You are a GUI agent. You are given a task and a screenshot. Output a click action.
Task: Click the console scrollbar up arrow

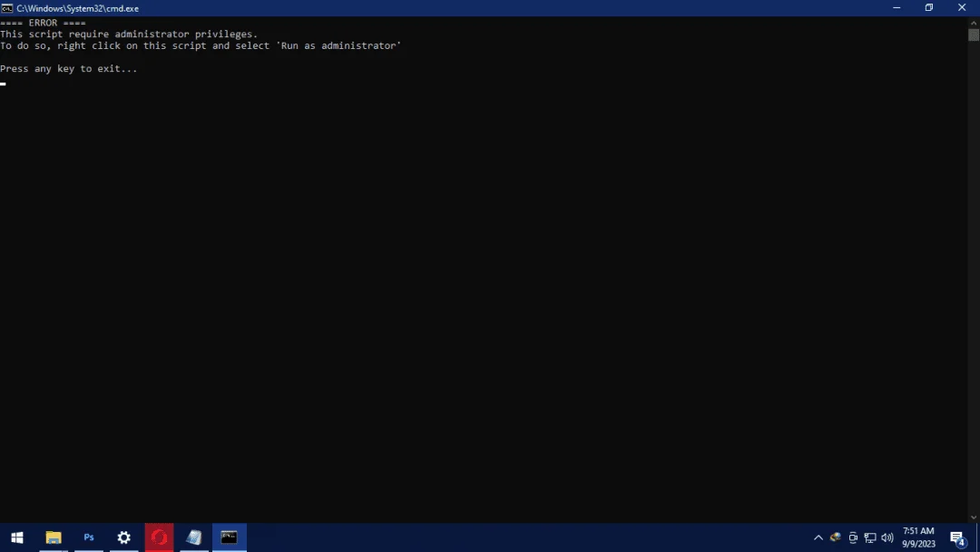[974, 23]
